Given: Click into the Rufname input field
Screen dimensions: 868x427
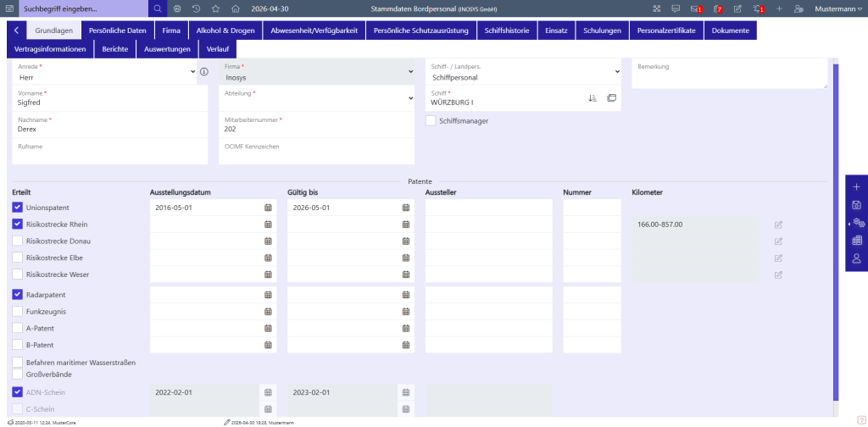Looking at the screenshot, I should tap(111, 152).
